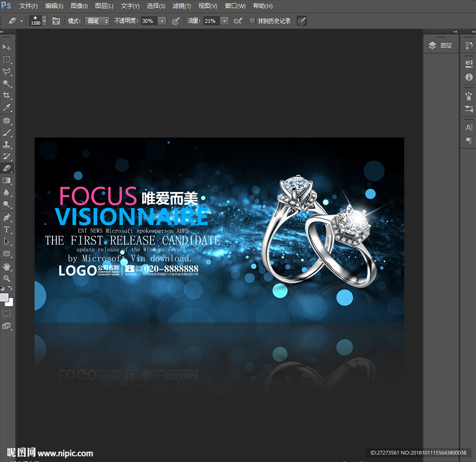Open the History panel icon
Image resolution: width=476 pixels, height=462 pixels.
[469, 46]
